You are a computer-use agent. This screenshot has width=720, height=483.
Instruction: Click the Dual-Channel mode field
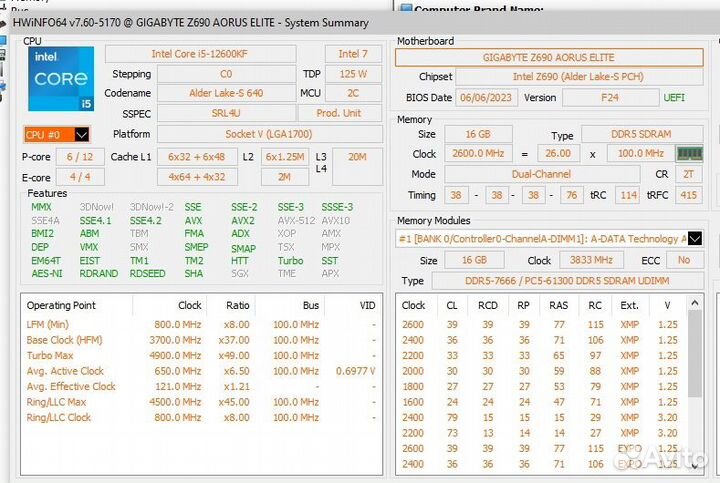click(x=542, y=174)
